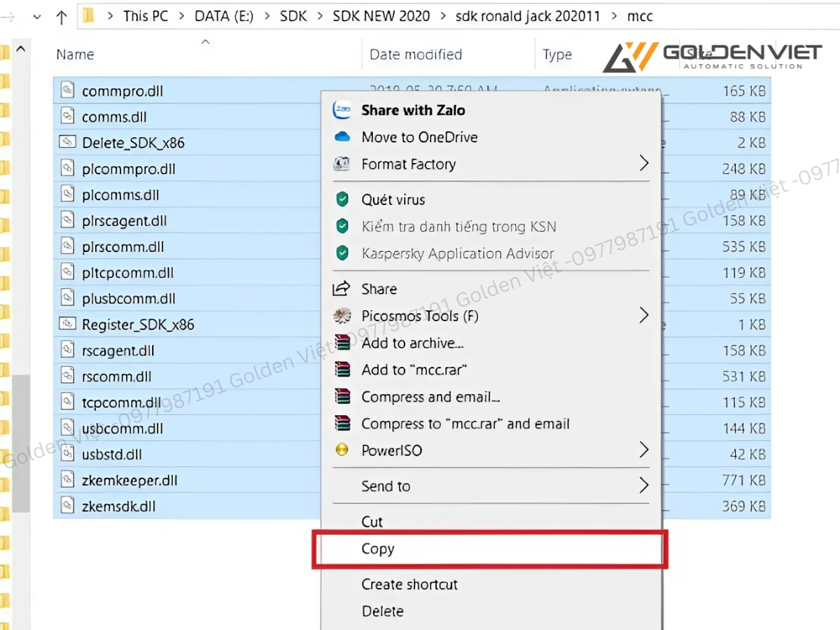Viewport: 840px width, 630px height.
Task: Sort files by the Name column header
Action: click(74, 54)
